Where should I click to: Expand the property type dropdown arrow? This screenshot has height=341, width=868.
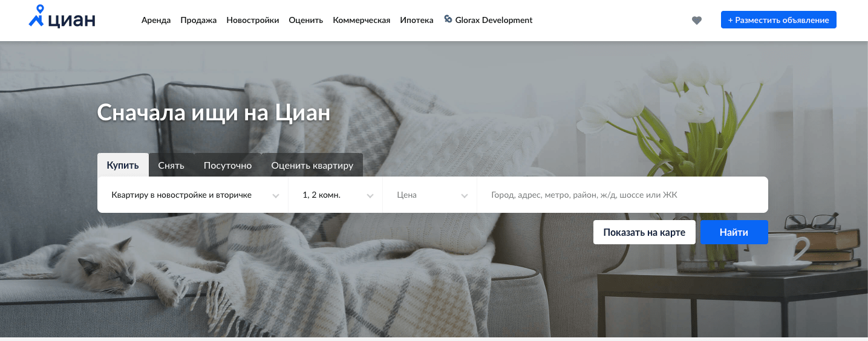[276, 195]
